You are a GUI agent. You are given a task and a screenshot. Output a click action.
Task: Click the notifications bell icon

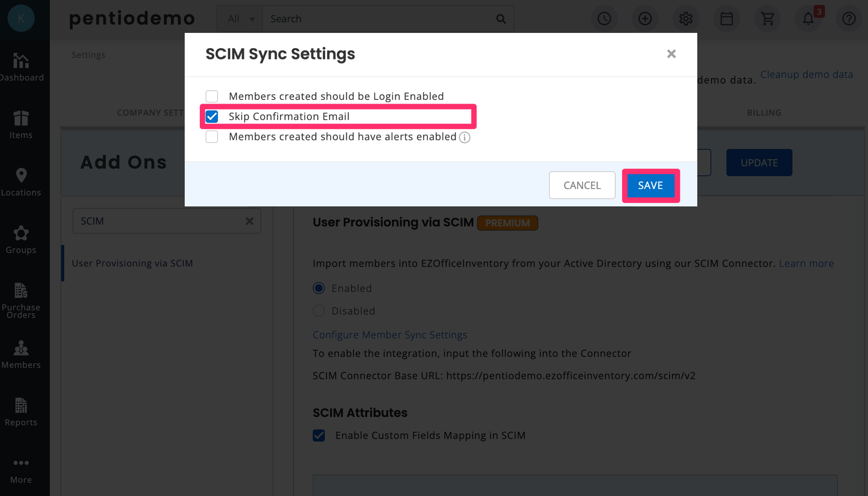[x=808, y=19]
